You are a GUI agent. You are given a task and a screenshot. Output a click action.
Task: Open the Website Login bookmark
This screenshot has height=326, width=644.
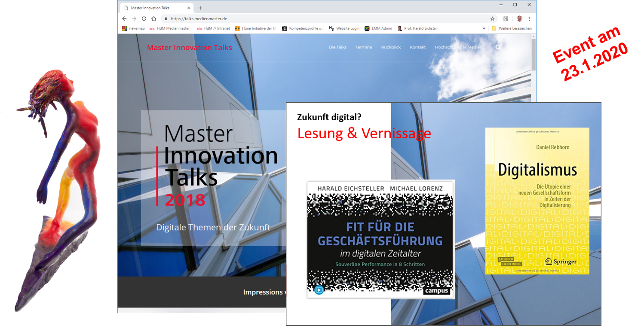point(344,28)
